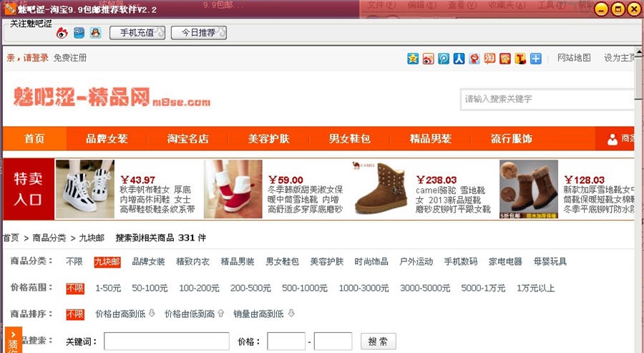Choose the 1-50元 price range
The image size is (644, 353).
point(108,288)
